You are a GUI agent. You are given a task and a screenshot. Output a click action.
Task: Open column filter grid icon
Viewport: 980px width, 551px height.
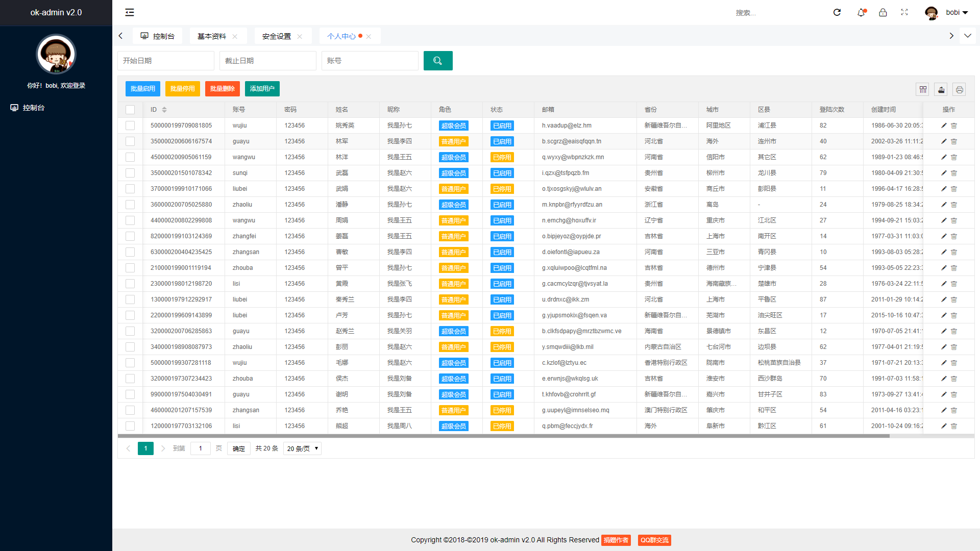(923, 89)
